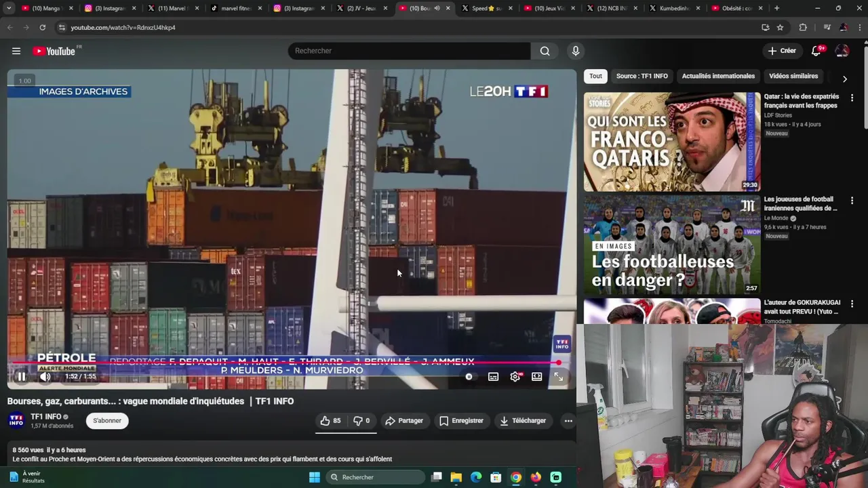Enter full screen video mode

coord(559,376)
